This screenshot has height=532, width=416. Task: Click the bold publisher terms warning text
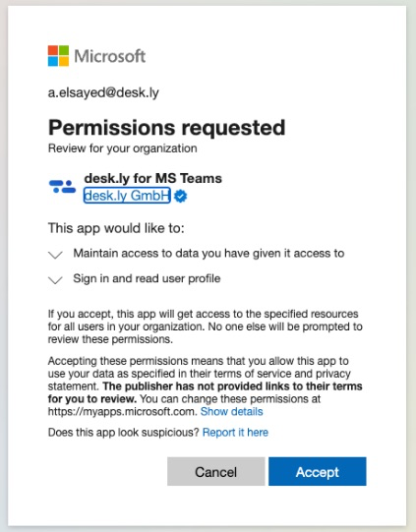coord(205,392)
